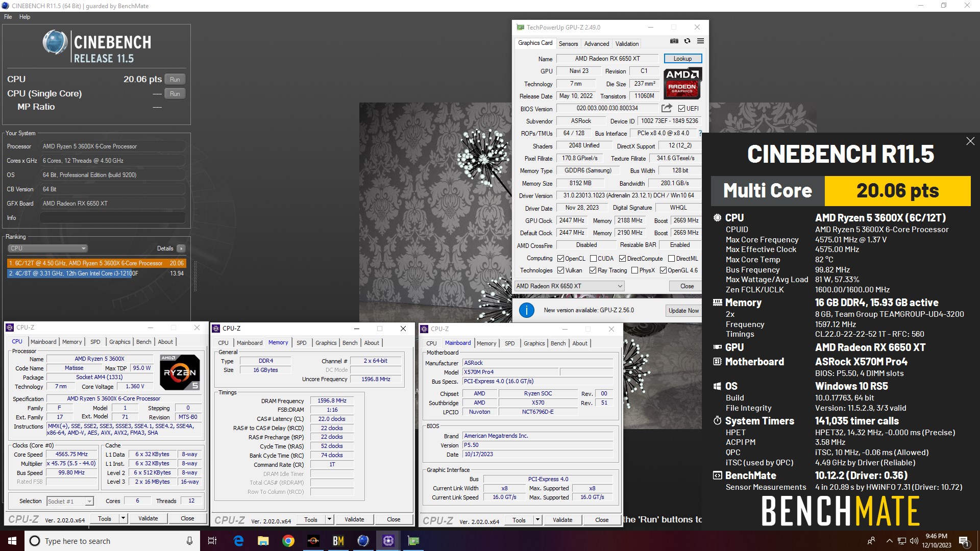The width and height of the screenshot is (980, 551).
Task: Run the Cinebench CPU test
Action: coord(175,80)
